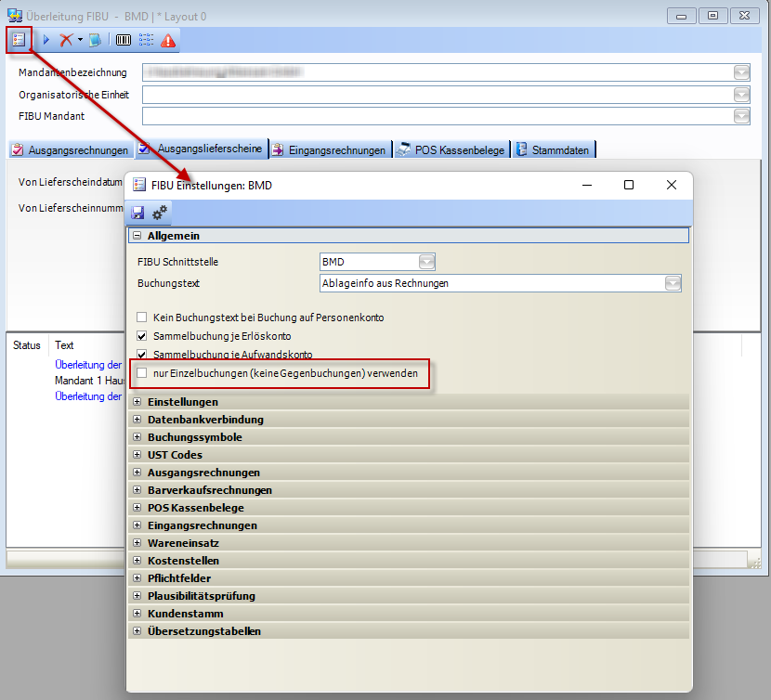Tick 'nur Einzelbuchungen (keine Gegenbuchungen) verwenden'

coord(142,373)
